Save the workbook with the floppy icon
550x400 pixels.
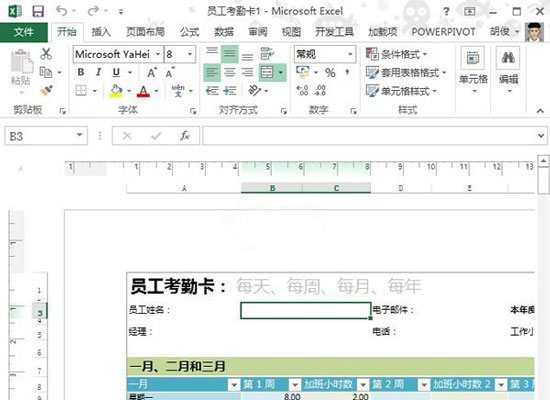coord(38,11)
